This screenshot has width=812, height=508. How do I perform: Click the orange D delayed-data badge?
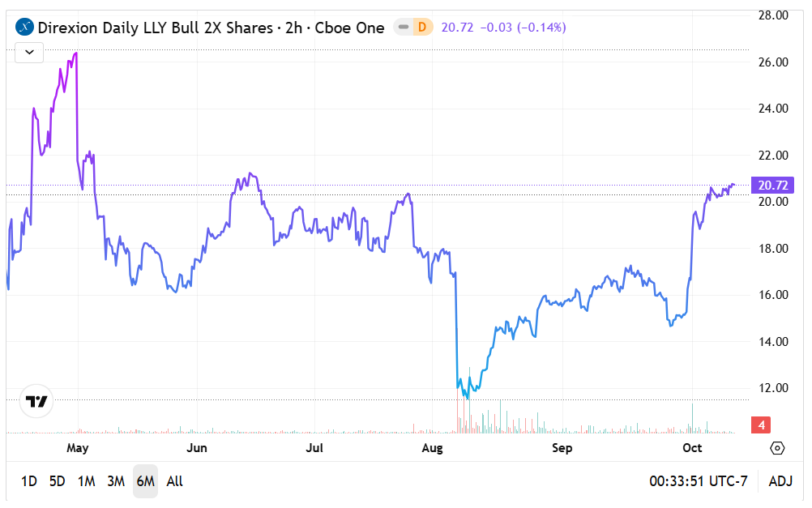(x=421, y=28)
